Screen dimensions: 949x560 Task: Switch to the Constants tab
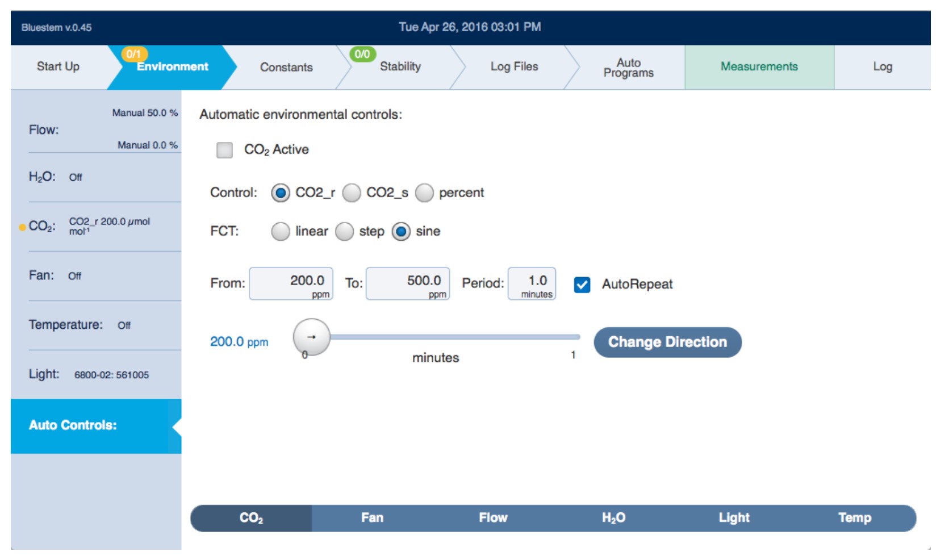tap(286, 67)
